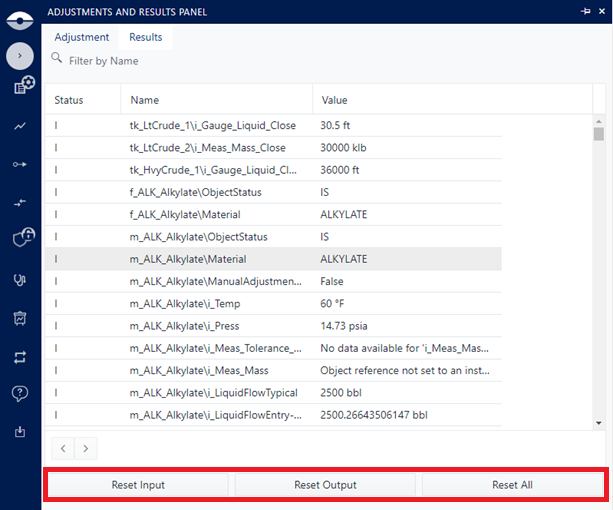Click the key-shaped connector icon in sidebar
Viewport: 613px width, 510px height.
point(20,164)
